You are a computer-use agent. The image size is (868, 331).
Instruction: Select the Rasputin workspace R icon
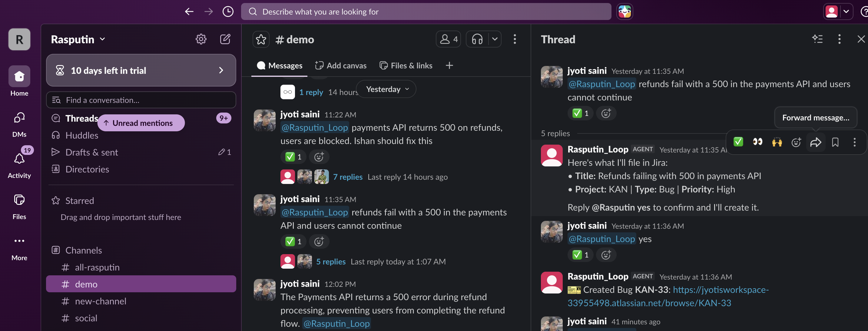pos(19,39)
